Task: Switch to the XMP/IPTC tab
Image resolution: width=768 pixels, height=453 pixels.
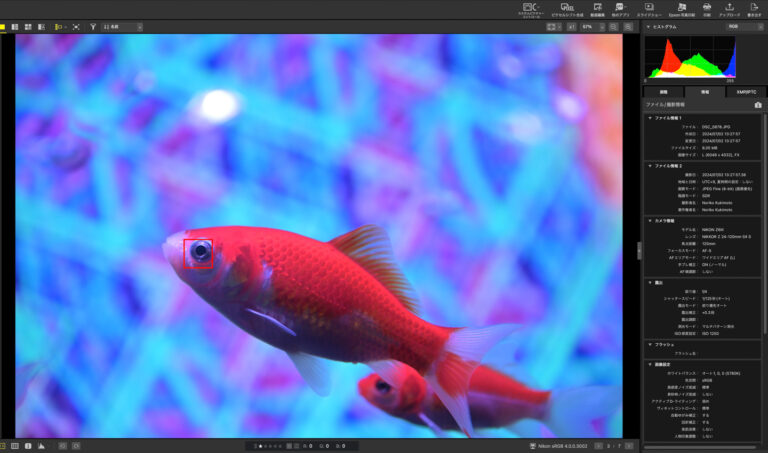Action: 745,91
